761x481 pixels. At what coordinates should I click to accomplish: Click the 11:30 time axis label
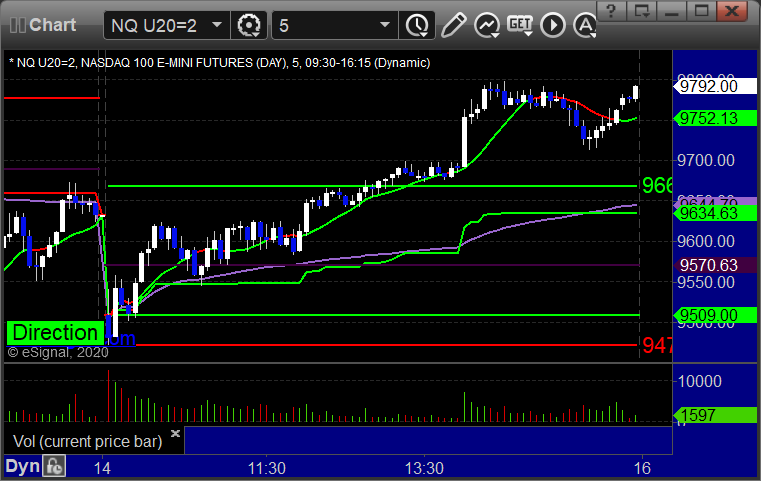[x=267, y=468]
